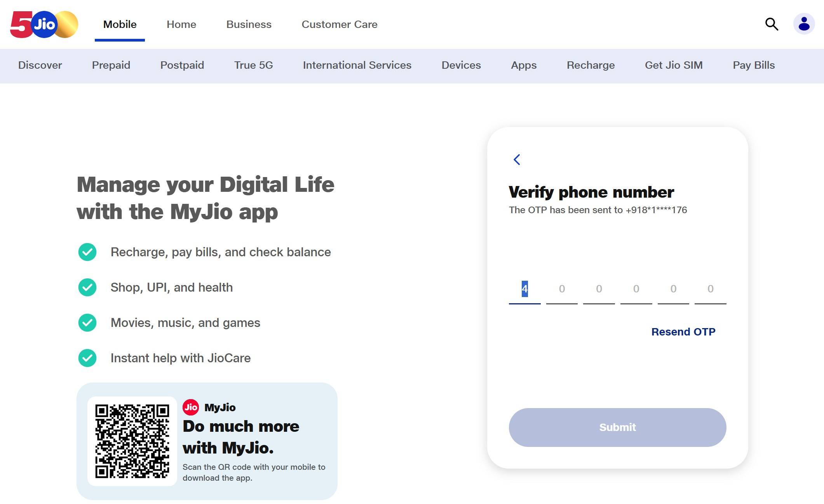Open the Discover menu item
Screen dimensions: 824x504
[40, 65]
